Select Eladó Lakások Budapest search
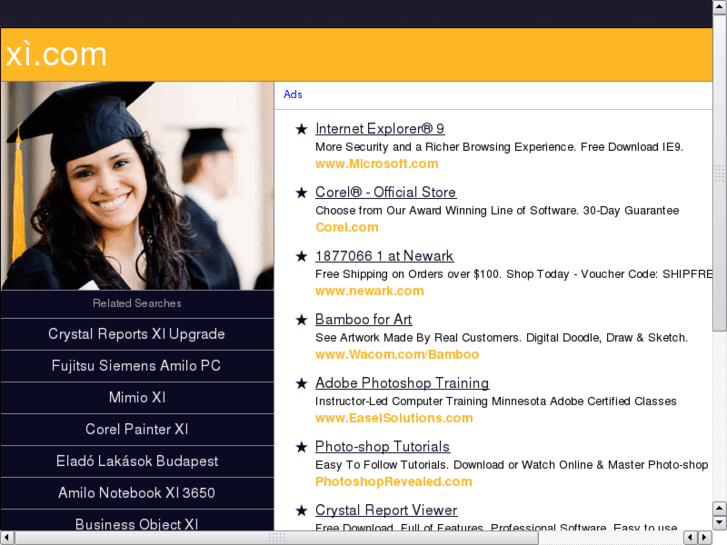 [x=137, y=461]
